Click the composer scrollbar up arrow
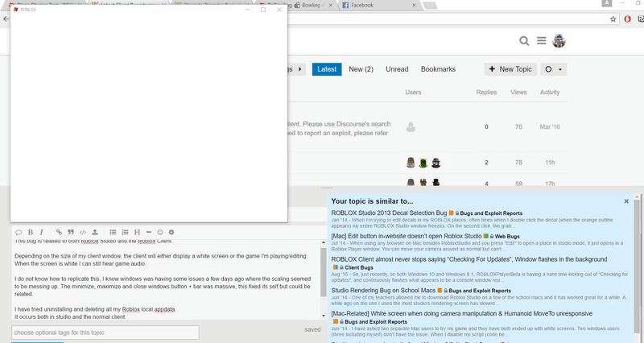644x343 pixels. coord(324,242)
